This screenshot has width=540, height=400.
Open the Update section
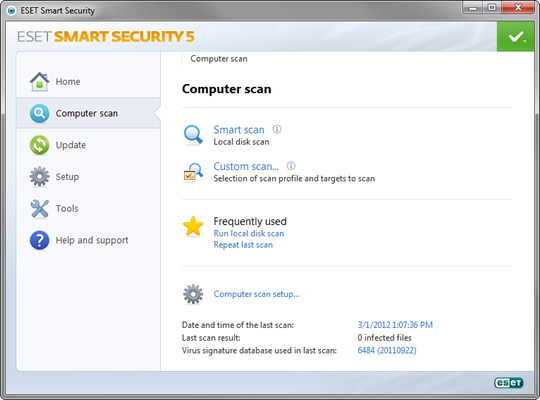[89, 145]
